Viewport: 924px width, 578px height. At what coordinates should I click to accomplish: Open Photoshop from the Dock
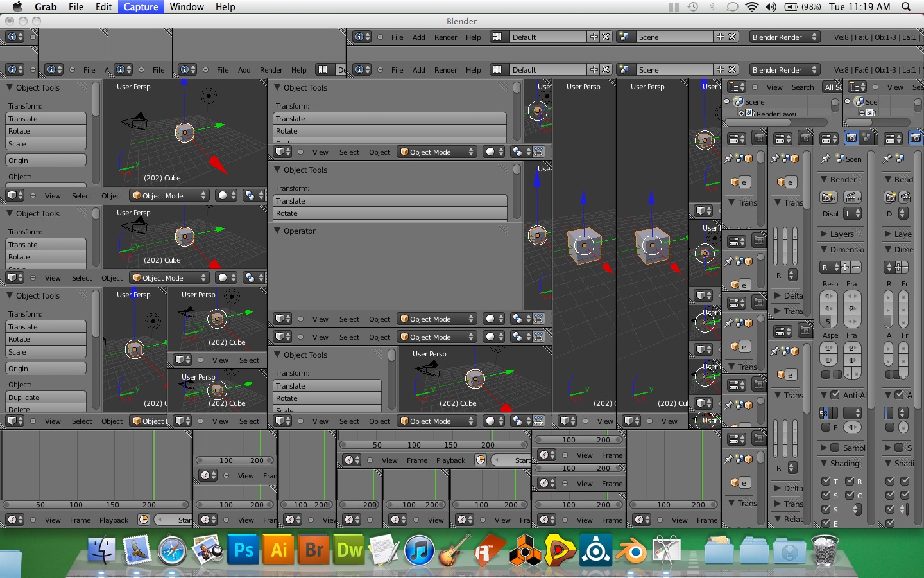point(244,550)
